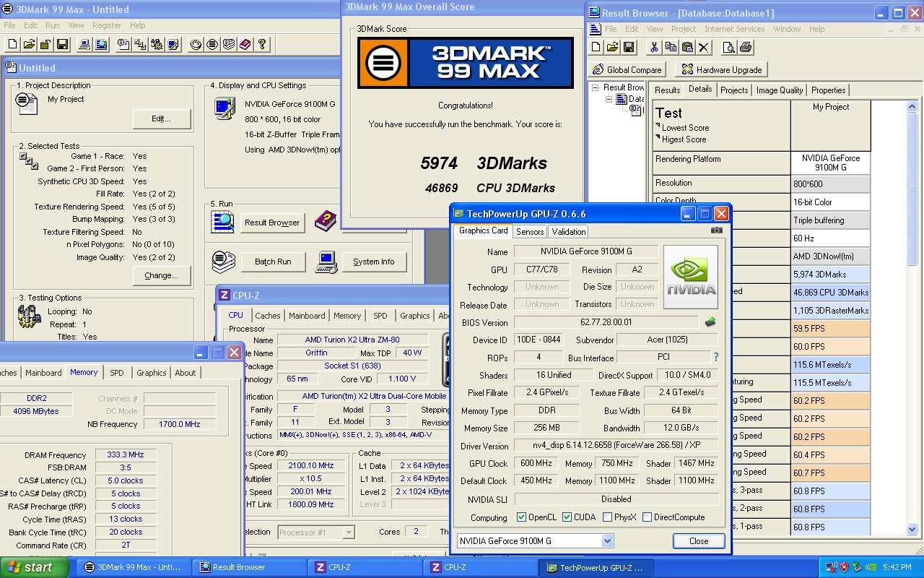This screenshot has height=578, width=924.
Task: Click Project Description icon in 3DMark toolbar
Action: (x=123, y=45)
